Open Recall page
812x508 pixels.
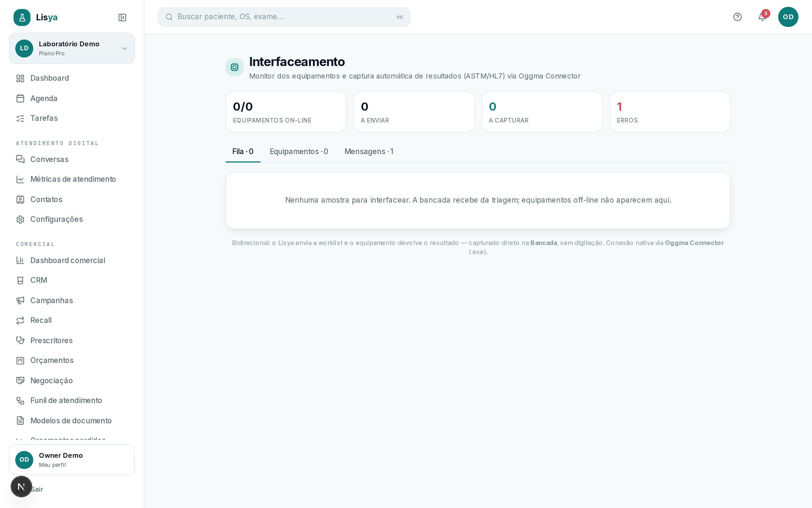click(72, 320)
